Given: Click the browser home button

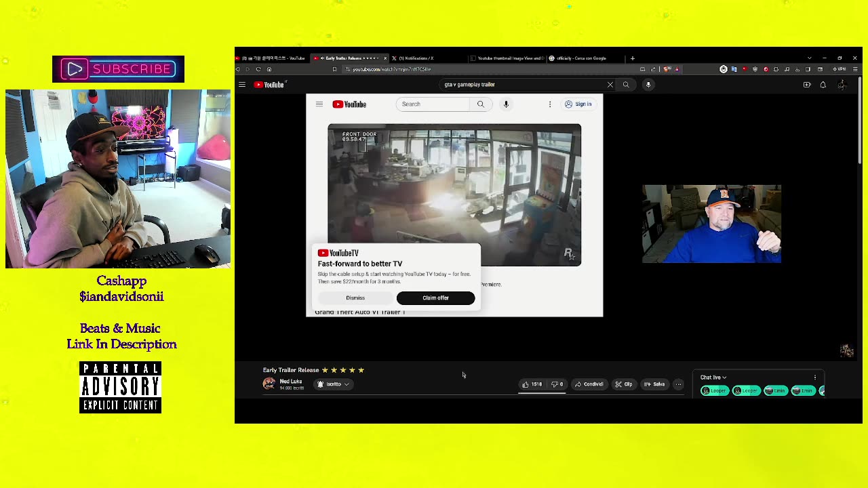Looking at the screenshot, I should pos(269,69).
